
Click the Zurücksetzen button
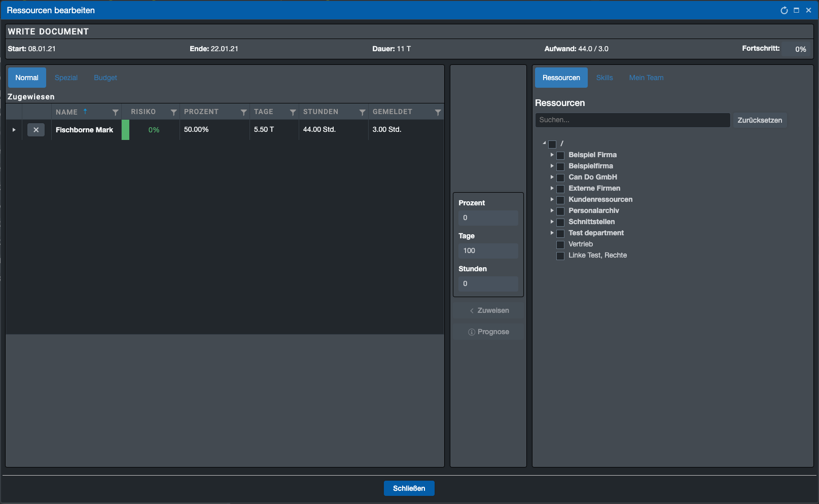pos(760,120)
